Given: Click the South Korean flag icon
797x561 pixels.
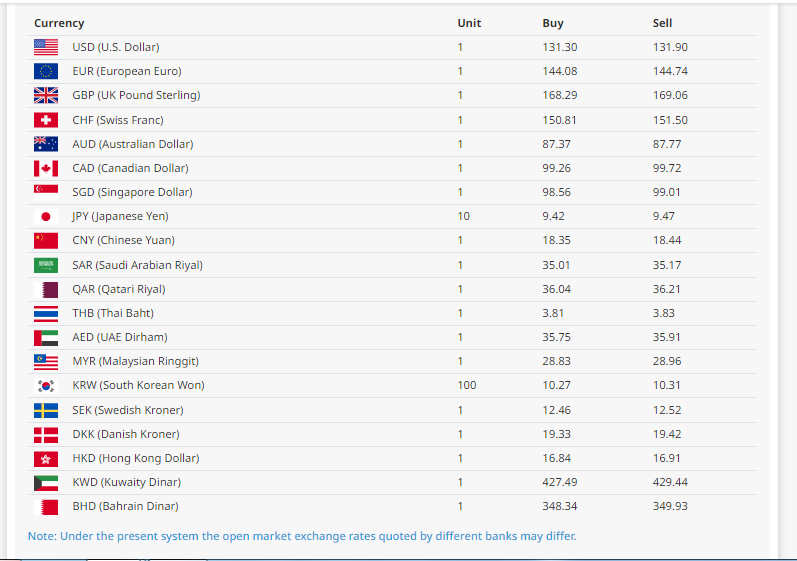Looking at the screenshot, I should pyautogui.click(x=46, y=385).
